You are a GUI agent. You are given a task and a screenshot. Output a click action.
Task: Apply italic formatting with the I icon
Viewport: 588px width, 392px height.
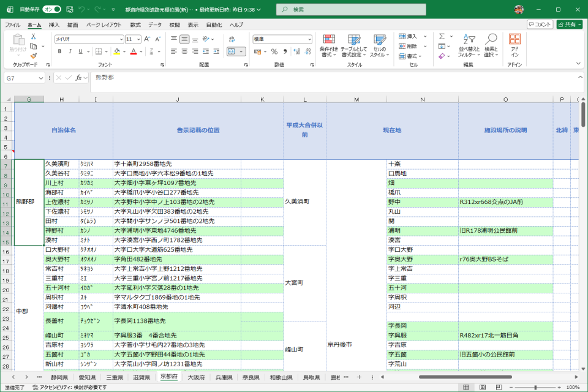(69, 51)
